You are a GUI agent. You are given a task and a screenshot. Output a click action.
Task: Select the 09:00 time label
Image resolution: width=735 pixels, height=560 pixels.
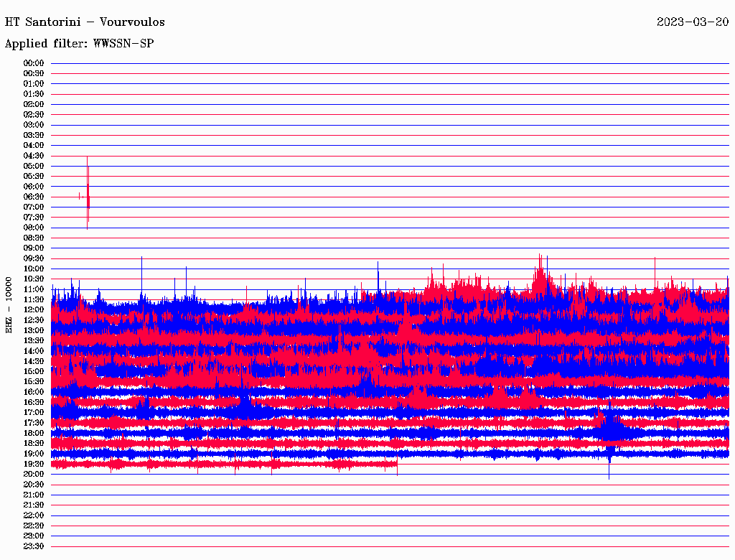34,248
